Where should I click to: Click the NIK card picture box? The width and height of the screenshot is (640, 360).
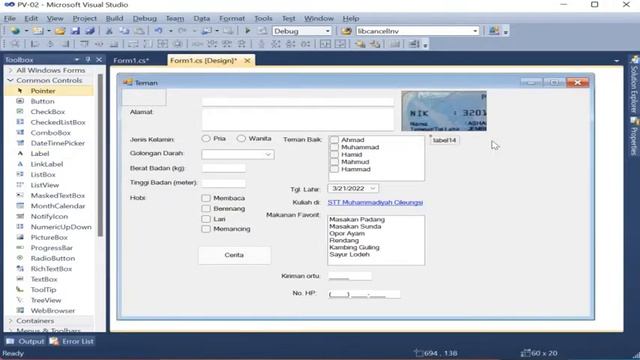(444, 111)
